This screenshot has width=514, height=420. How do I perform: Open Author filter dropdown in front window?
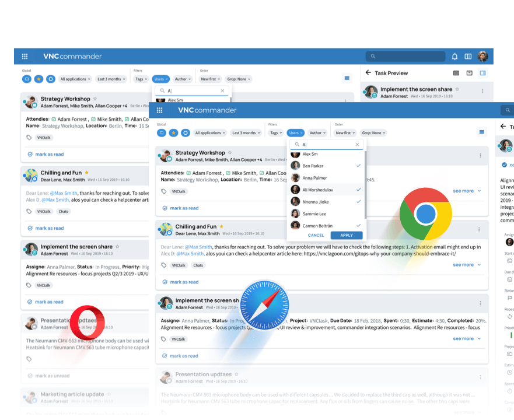tap(317, 133)
